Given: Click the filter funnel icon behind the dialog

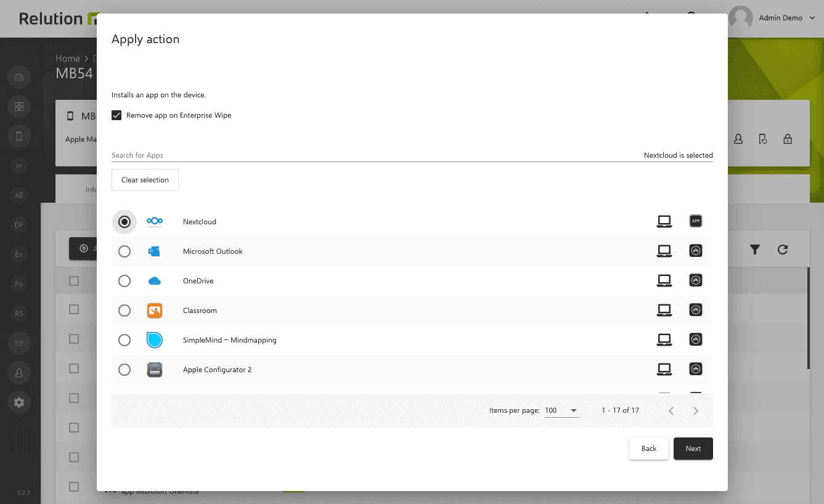Looking at the screenshot, I should tap(754, 250).
